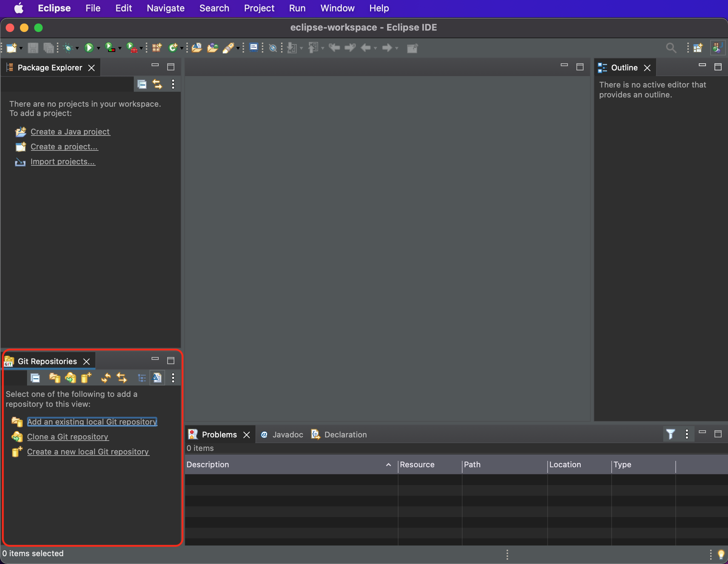Screen dimensions: 728x564
Task: Toggle hierarchical branch layout in Git Repositories
Action: pyautogui.click(x=142, y=378)
